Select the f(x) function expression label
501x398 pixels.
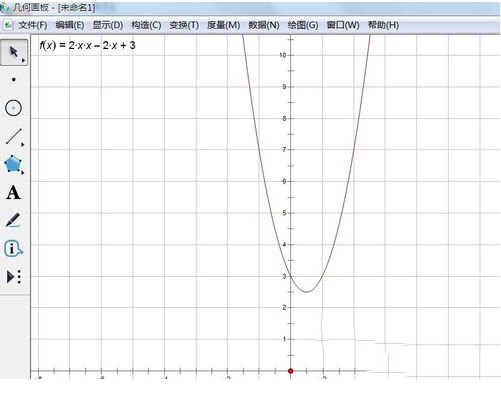point(87,45)
